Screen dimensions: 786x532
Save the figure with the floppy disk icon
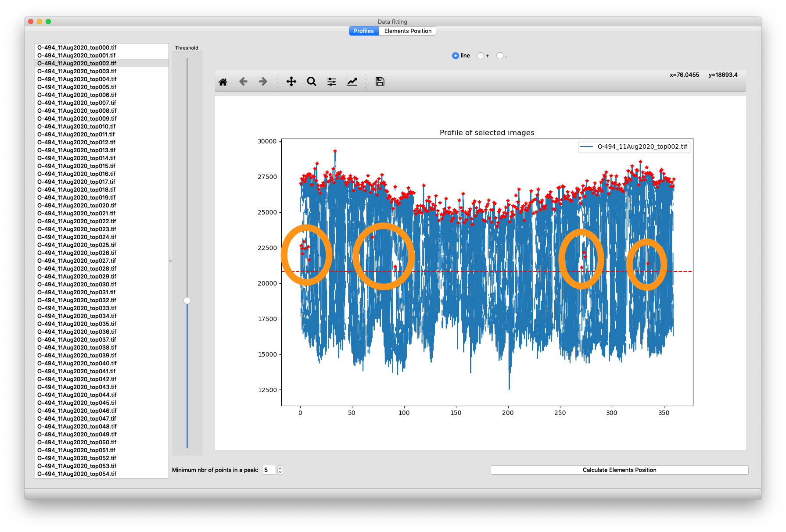point(380,82)
